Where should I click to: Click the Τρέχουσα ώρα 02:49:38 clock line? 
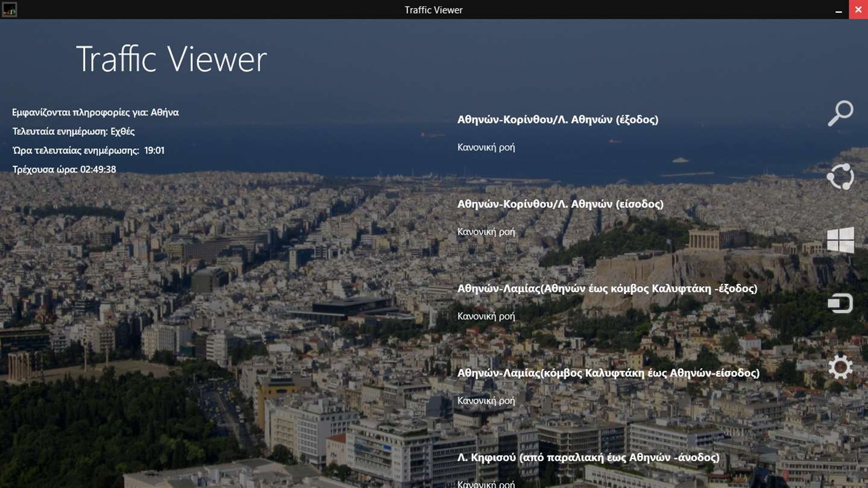64,169
